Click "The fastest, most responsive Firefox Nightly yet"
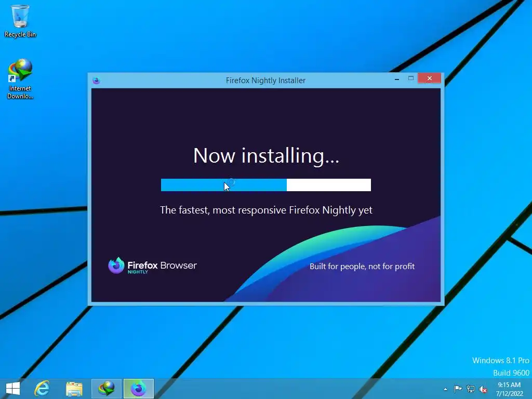This screenshot has width=532, height=399. [267, 210]
